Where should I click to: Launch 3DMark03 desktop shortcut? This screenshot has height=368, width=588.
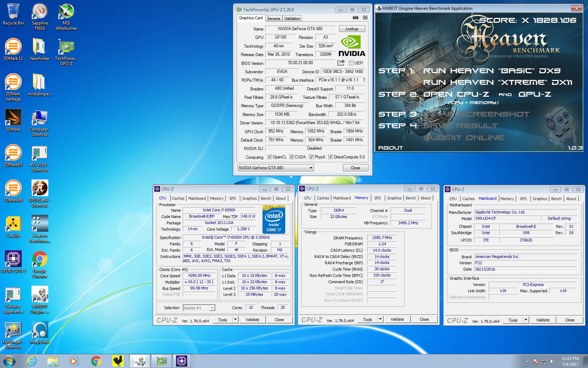coord(13,156)
